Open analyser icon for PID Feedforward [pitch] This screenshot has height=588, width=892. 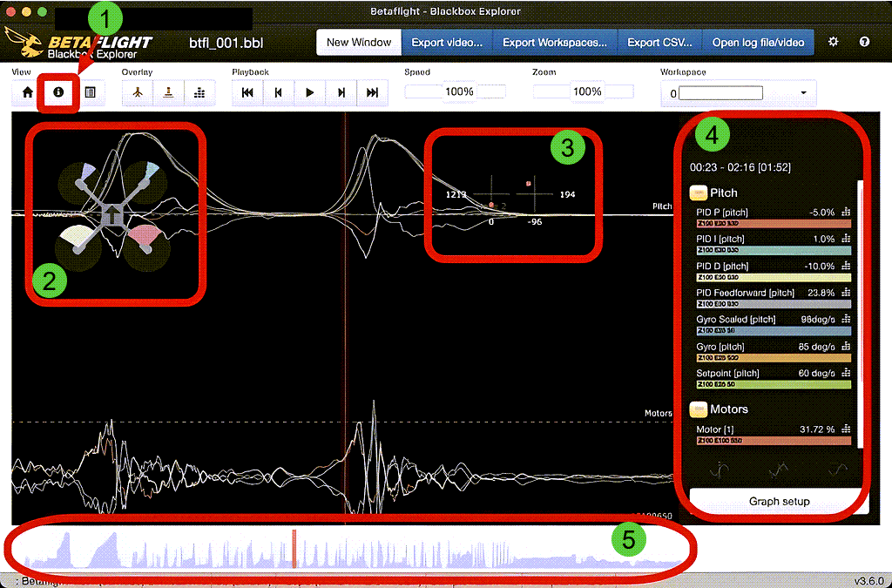tap(847, 293)
